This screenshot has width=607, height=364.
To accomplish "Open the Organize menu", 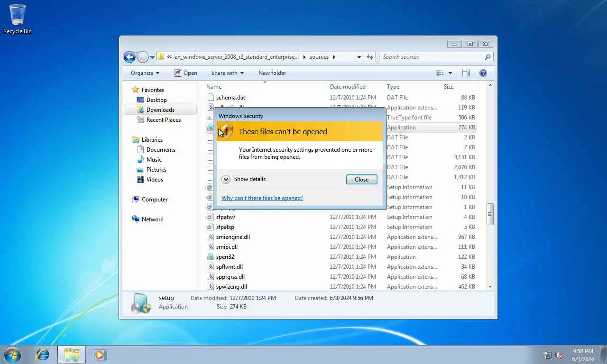I will point(145,73).
